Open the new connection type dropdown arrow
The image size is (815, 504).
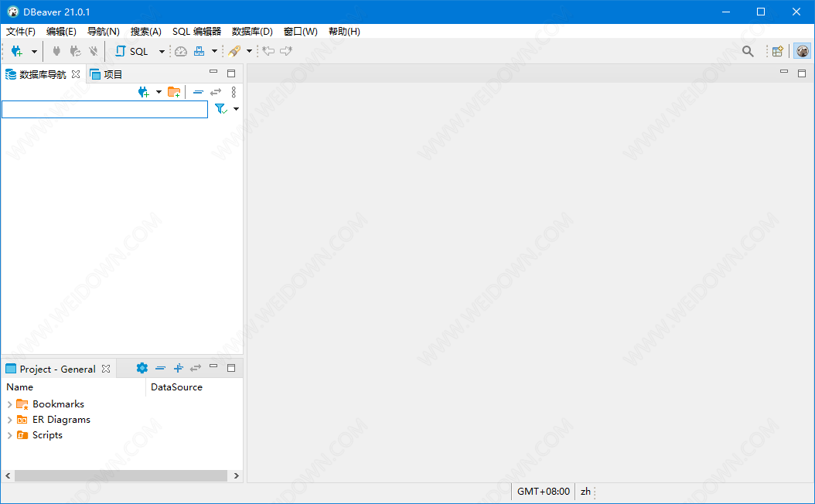(x=34, y=52)
